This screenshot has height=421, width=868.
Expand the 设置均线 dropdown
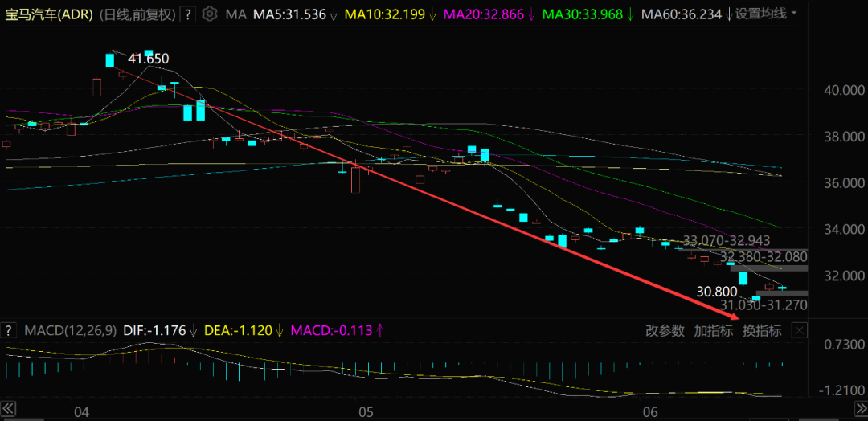[x=766, y=14]
